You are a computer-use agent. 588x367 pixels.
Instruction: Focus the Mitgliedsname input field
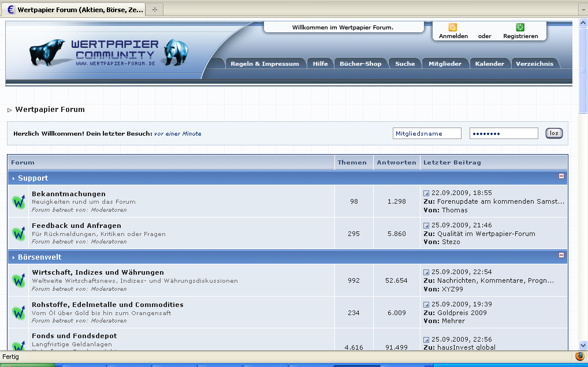coord(427,133)
